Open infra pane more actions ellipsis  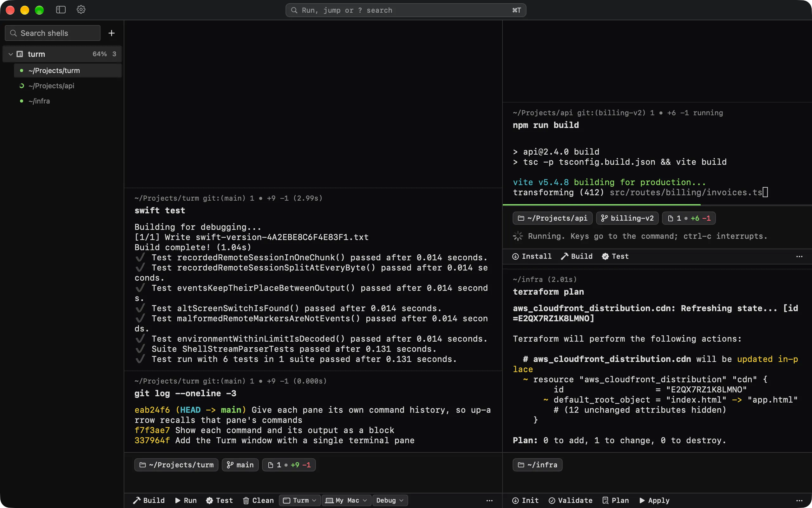tap(800, 500)
